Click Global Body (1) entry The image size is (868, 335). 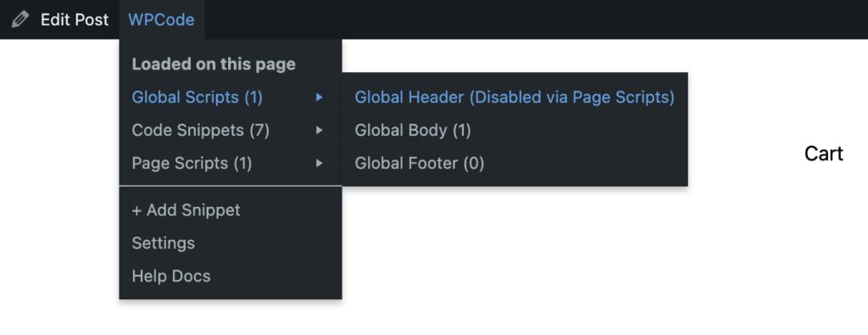(x=515, y=131)
